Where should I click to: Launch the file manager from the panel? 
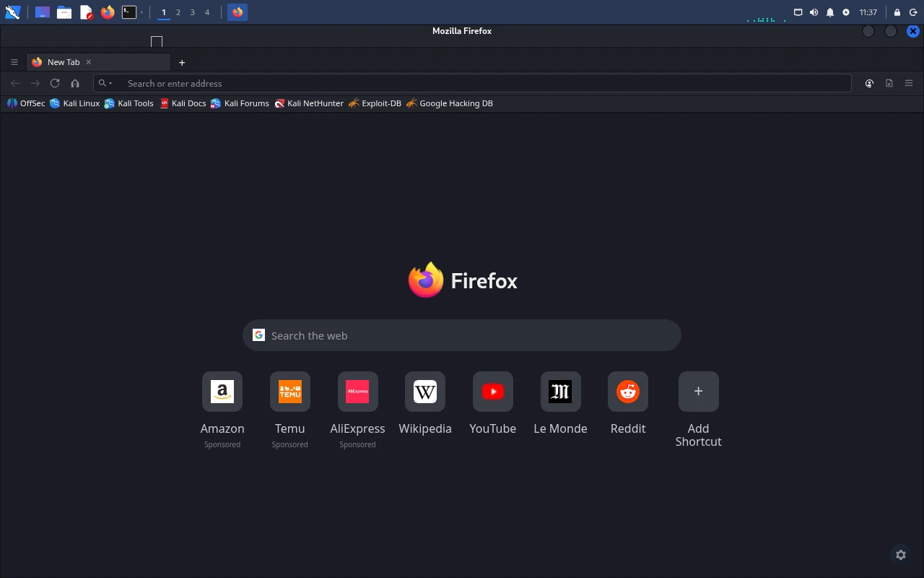point(64,12)
